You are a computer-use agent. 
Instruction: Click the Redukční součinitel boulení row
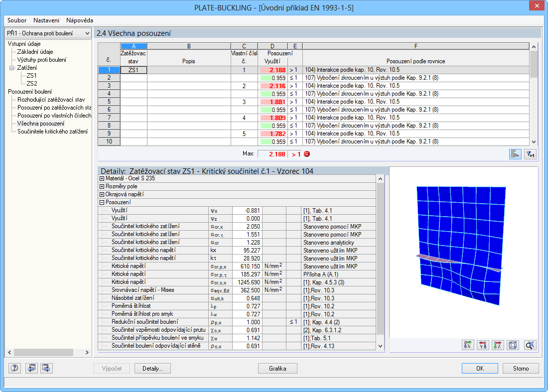[237, 322]
